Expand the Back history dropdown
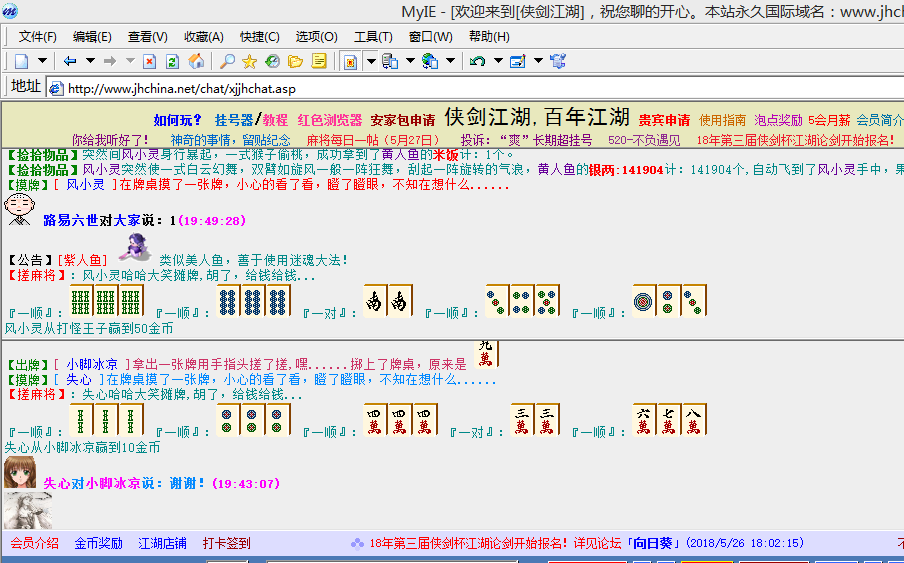This screenshot has width=904, height=563. click(x=90, y=61)
